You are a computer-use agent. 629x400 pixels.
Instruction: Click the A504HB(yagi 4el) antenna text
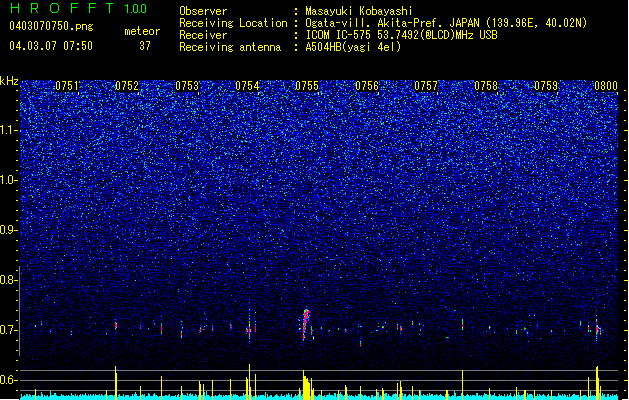353,47
